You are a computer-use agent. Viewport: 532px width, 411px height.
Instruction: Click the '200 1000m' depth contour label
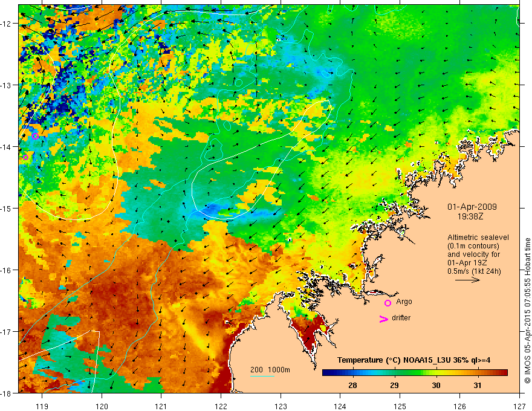270,370
